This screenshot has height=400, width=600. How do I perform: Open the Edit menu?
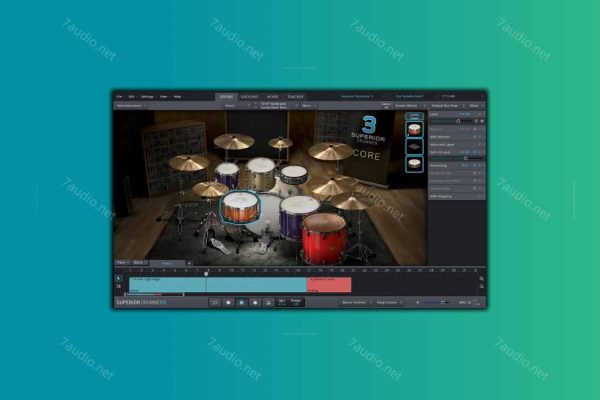click(132, 97)
